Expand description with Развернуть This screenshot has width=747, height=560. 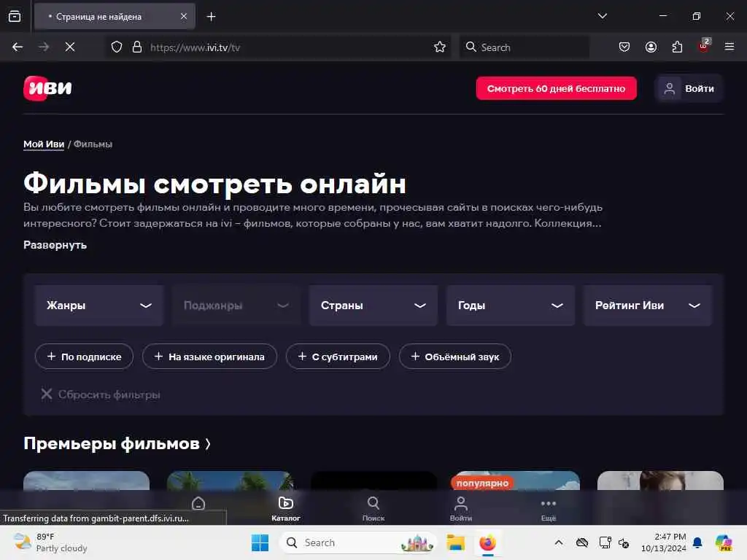pyautogui.click(x=55, y=245)
